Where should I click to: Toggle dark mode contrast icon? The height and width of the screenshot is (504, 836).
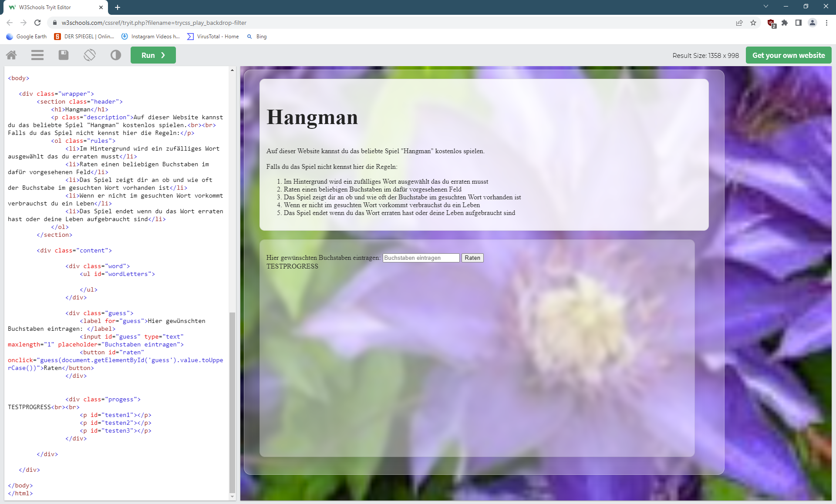116,55
